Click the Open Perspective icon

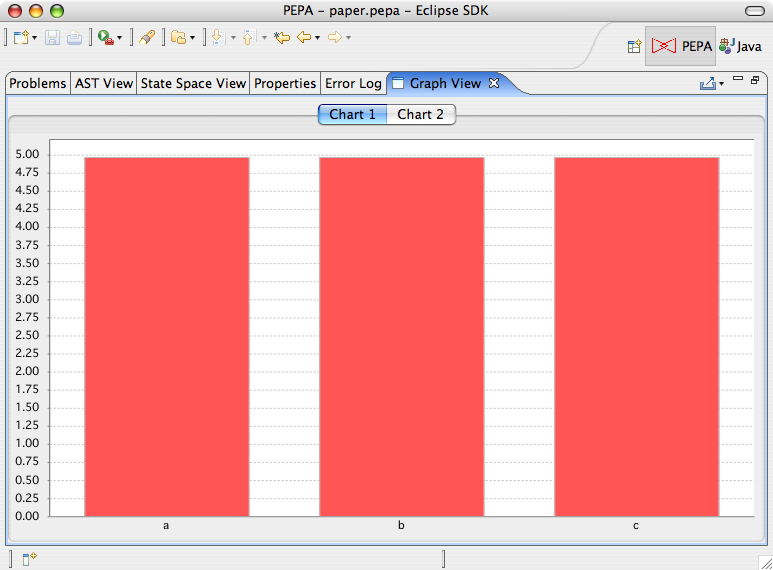click(x=634, y=46)
